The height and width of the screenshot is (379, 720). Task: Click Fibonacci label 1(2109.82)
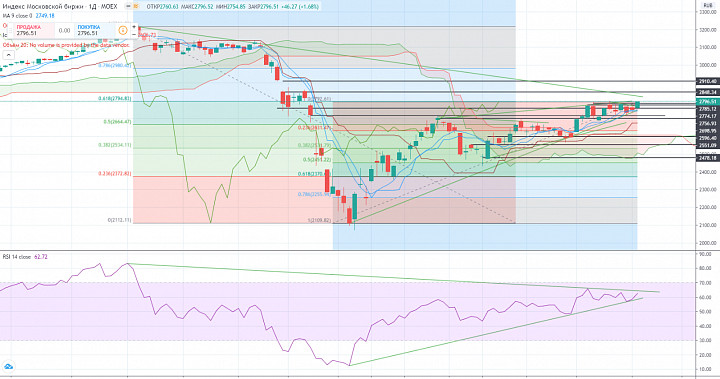click(319, 221)
